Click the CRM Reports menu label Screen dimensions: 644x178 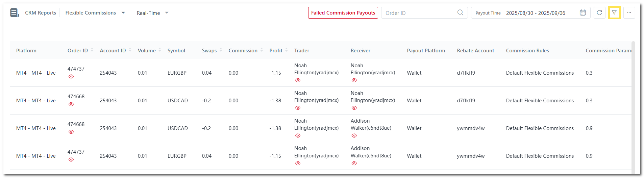click(x=41, y=13)
